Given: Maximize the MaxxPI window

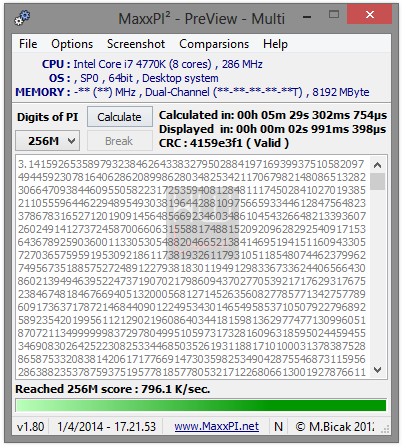Looking at the screenshot, I should pyautogui.click(x=334, y=15).
